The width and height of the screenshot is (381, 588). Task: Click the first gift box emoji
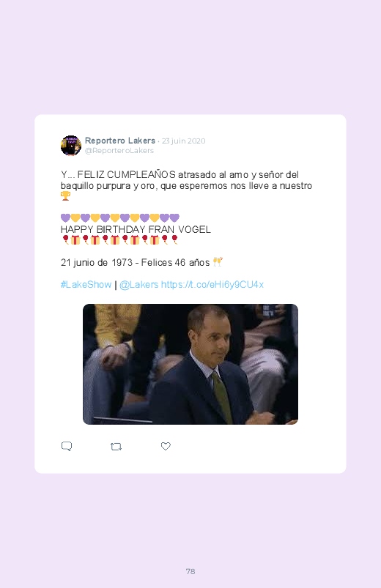(x=75, y=240)
